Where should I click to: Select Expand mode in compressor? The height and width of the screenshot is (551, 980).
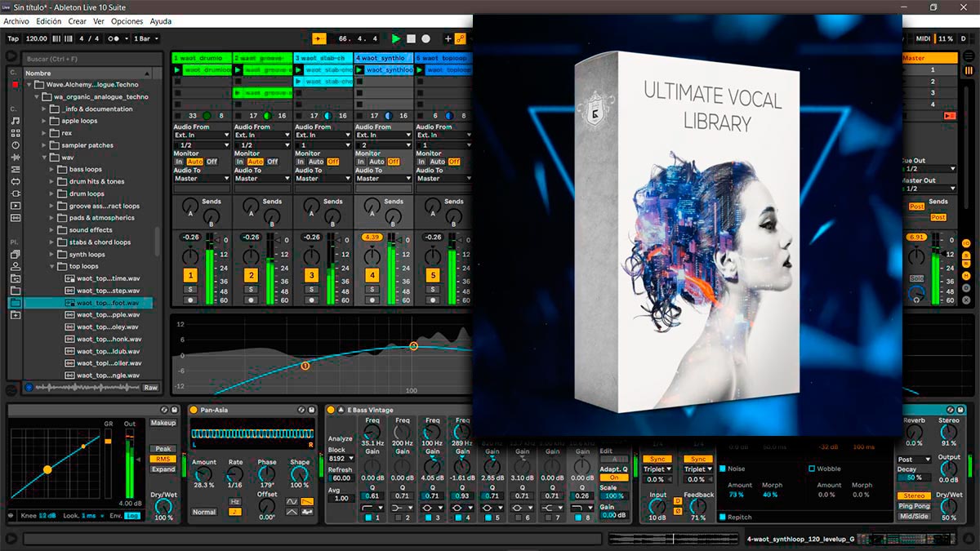[x=163, y=469]
